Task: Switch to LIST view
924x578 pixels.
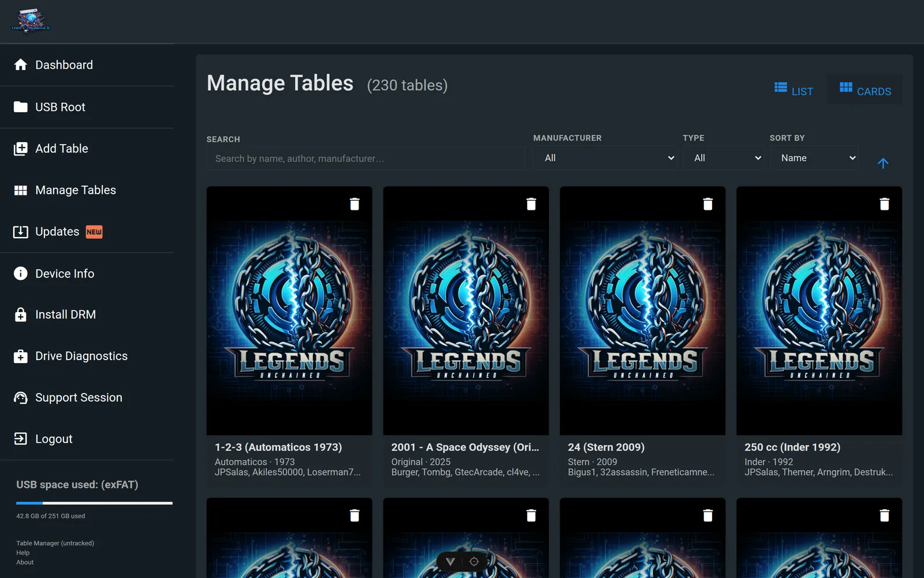Action: tap(793, 90)
